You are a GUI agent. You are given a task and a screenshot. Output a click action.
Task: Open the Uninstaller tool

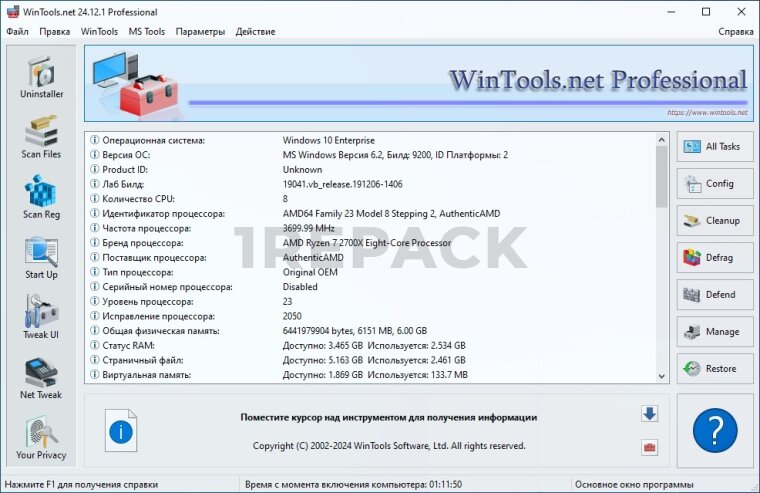[41, 78]
